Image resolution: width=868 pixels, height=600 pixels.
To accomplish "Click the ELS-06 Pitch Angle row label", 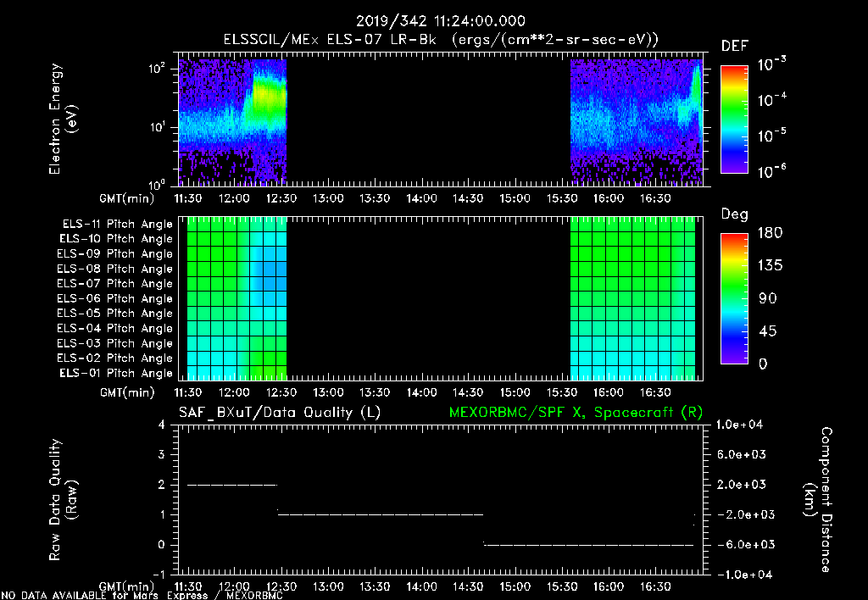I will pos(114,298).
